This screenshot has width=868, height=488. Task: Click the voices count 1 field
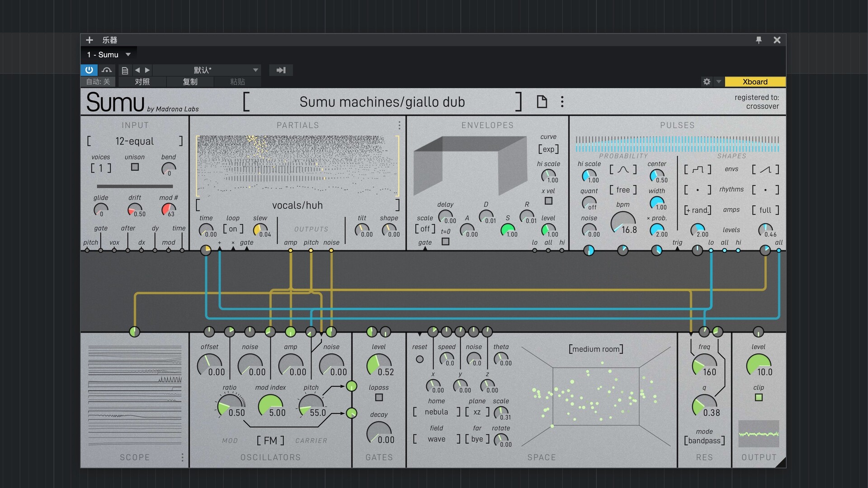[x=101, y=168]
